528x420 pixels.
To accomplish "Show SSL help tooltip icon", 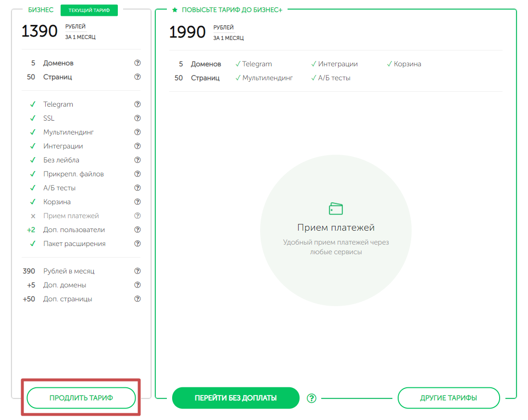I will click(x=138, y=118).
